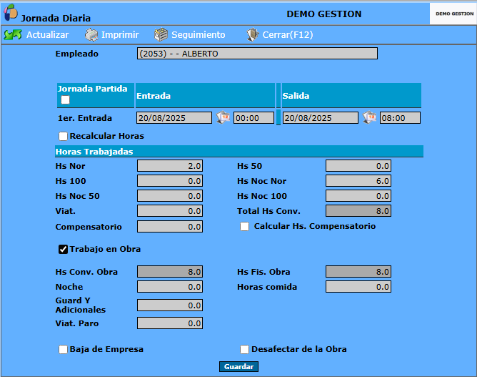The image size is (477, 377).
Task: Open the Seguimiento toolbar option
Action: pos(198,35)
